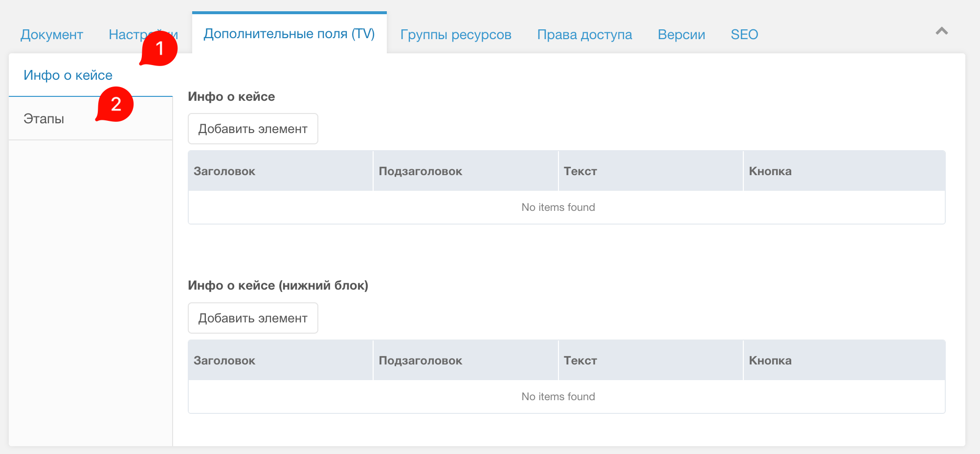This screenshot has height=454, width=980.
Task: Collapse the panel using the chevron icon
Action: pos(942,31)
